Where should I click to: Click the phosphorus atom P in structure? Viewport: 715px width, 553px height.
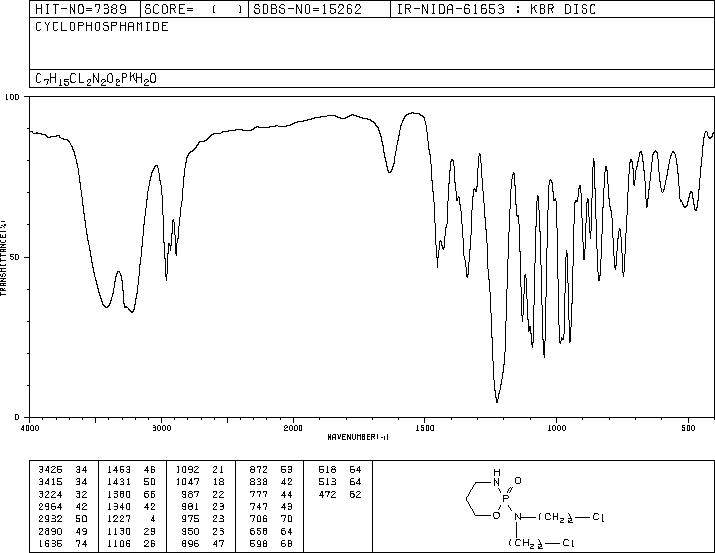(505, 499)
